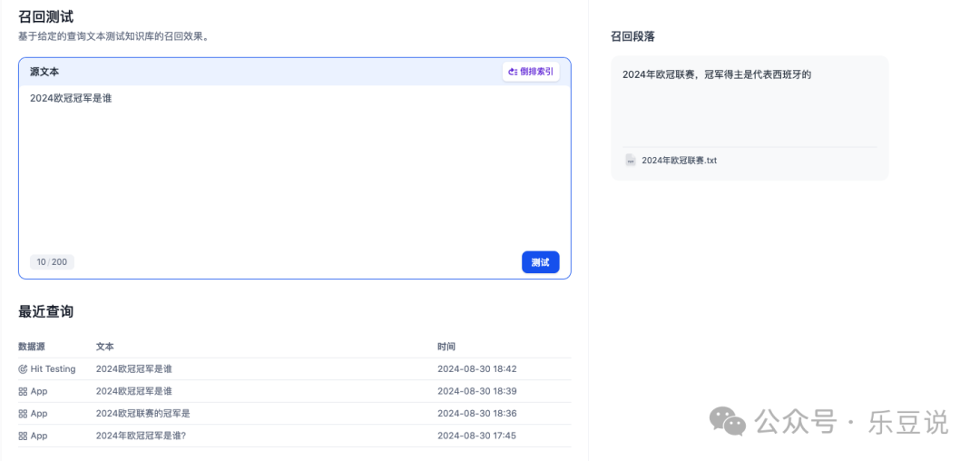Select the query 2024欧冠联赛的冠军是
This screenshot has width=980, height=461.
(142, 414)
